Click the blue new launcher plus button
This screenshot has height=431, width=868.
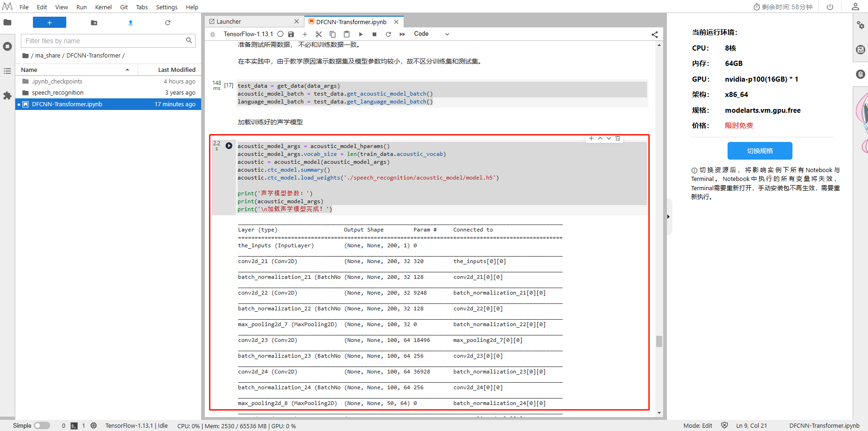[50, 22]
